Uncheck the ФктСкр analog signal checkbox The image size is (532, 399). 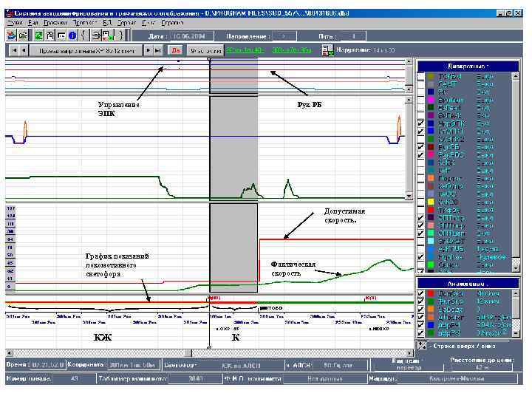click(x=420, y=301)
